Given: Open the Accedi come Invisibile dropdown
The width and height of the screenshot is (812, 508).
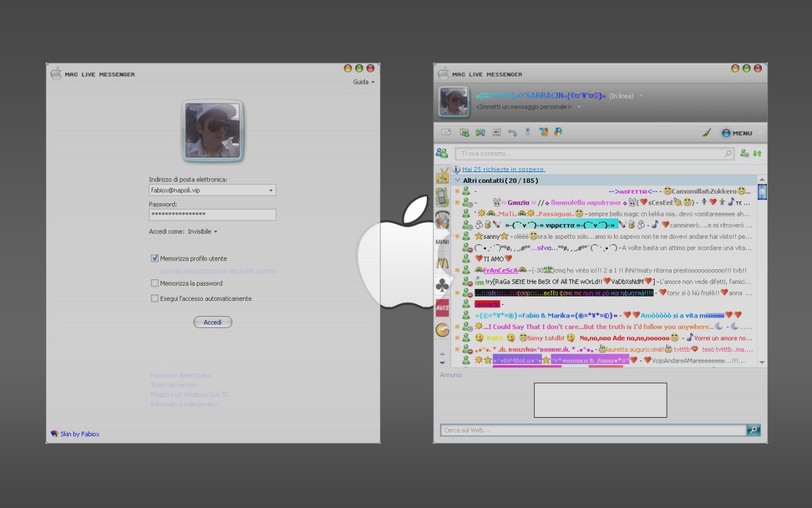Looking at the screenshot, I should click(202, 232).
